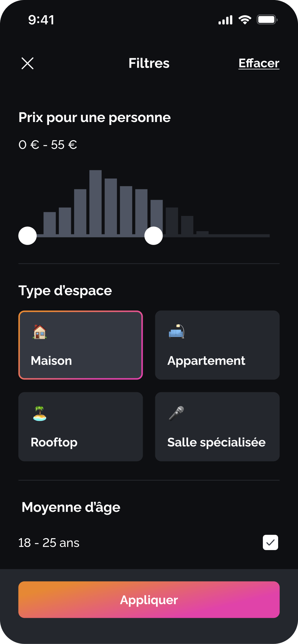Deselect the Maison space type

(x=80, y=345)
